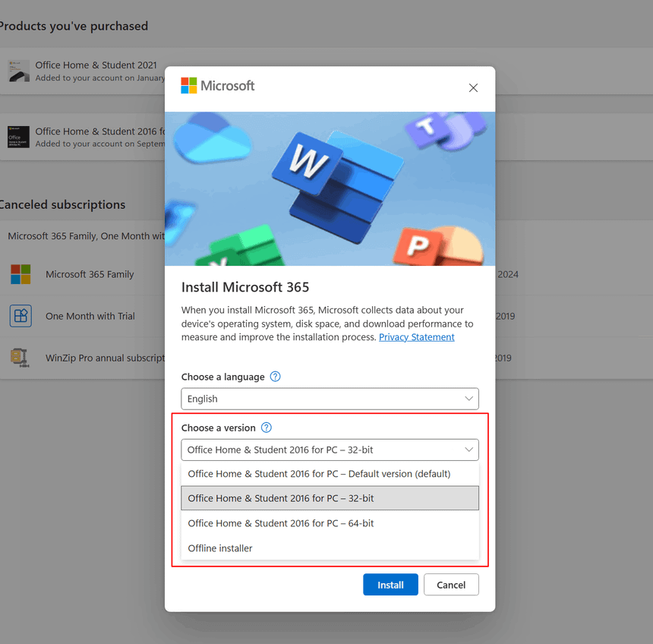Click the Microsoft logo in the dialog header
Viewport: 653px width, 644px height.
(217, 86)
